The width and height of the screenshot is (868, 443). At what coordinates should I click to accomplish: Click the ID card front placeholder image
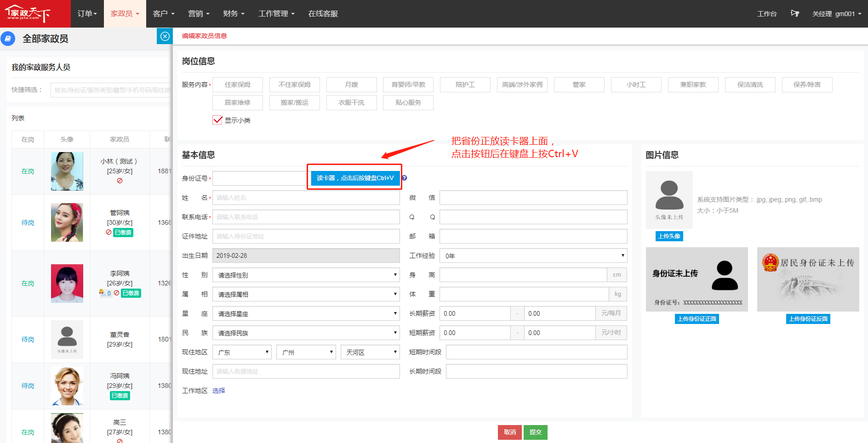tap(697, 279)
